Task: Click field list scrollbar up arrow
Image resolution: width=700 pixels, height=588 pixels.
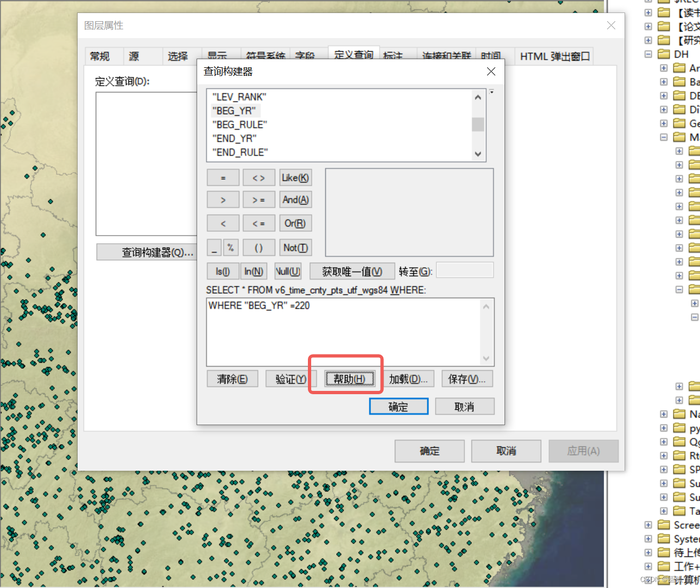Action: (478, 97)
